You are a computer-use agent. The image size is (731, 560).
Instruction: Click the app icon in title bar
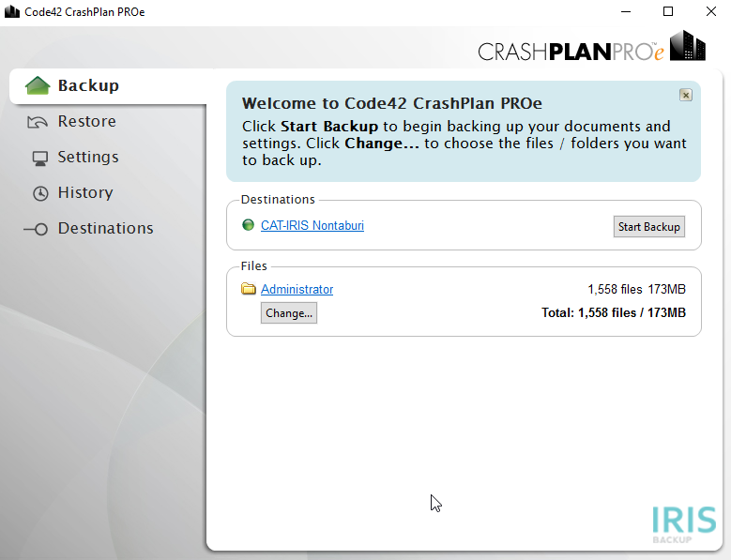click(x=12, y=11)
